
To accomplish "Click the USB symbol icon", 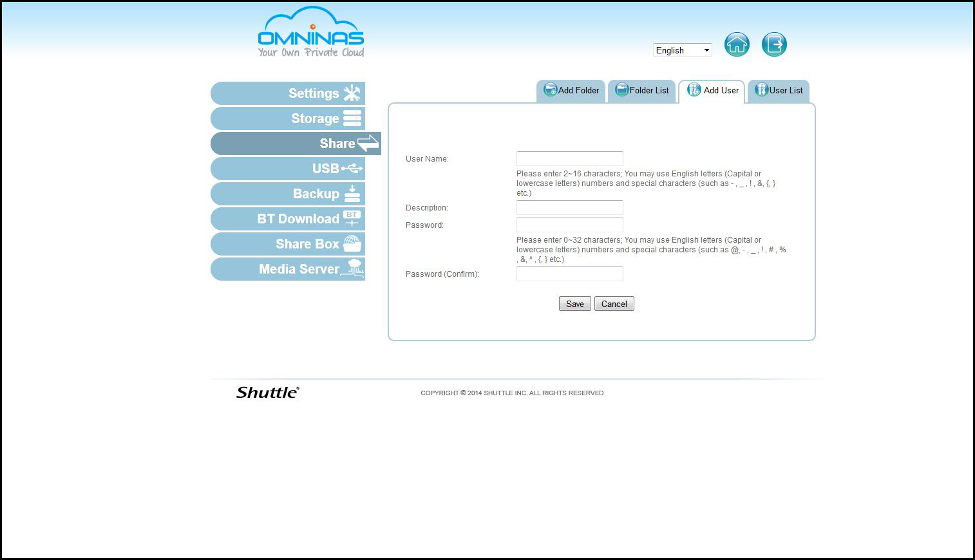I will click(x=352, y=169).
